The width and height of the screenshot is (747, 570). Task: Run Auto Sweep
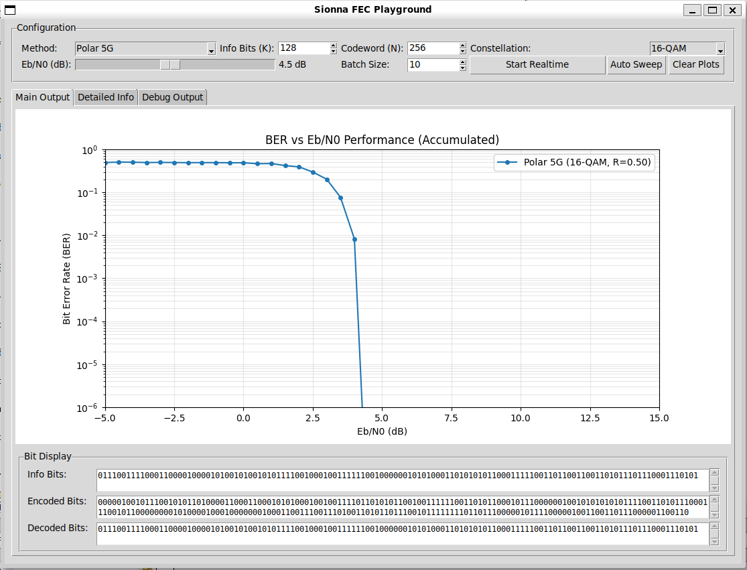click(x=636, y=65)
